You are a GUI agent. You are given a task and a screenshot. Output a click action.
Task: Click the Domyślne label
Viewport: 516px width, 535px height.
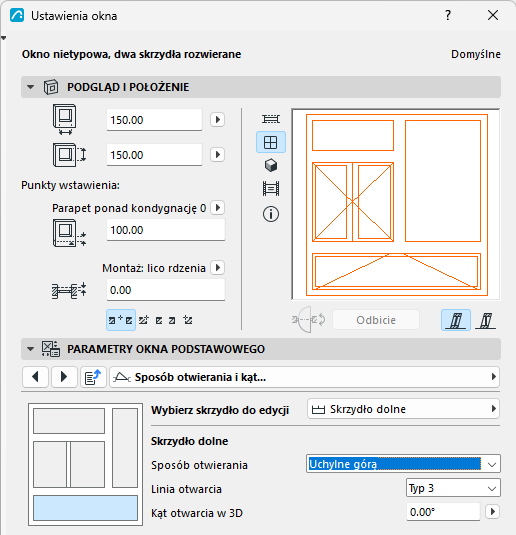[x=476, y=54]
